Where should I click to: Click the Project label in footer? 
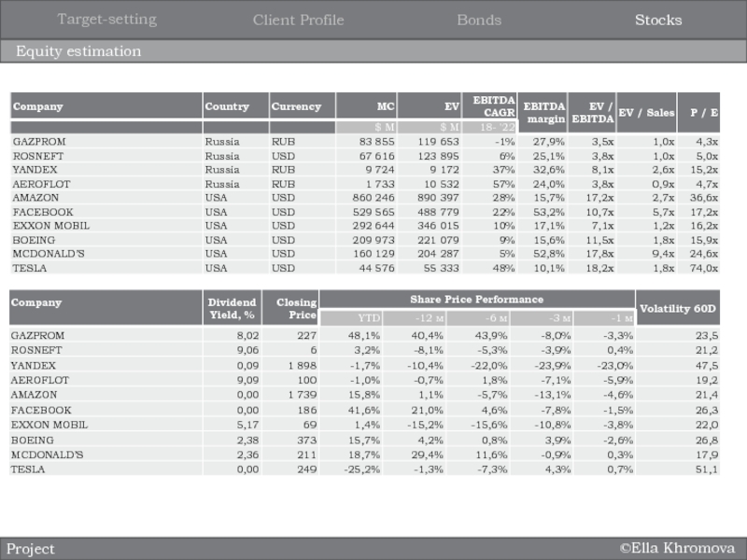tap(31, 549)
